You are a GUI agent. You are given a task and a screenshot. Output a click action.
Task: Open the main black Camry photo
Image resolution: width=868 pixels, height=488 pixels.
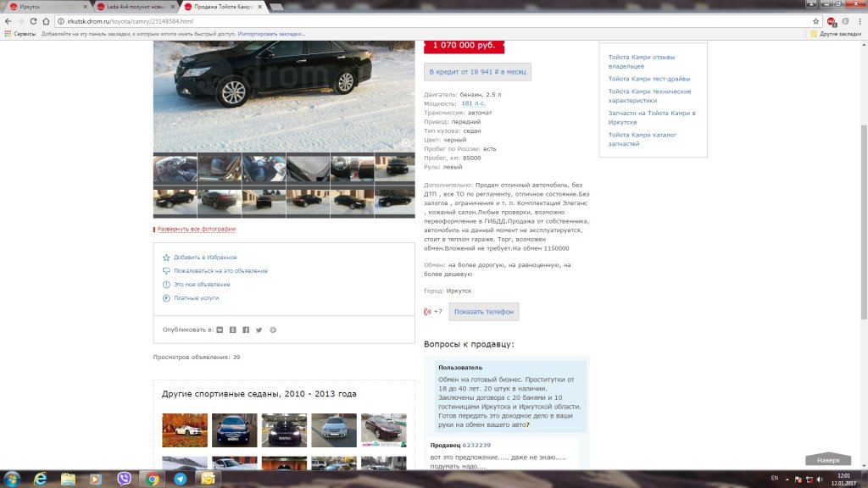[284, 95]
